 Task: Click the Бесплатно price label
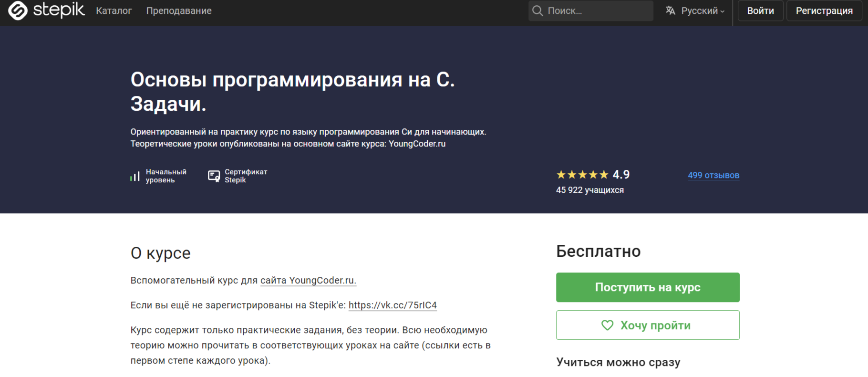[598, 251]
